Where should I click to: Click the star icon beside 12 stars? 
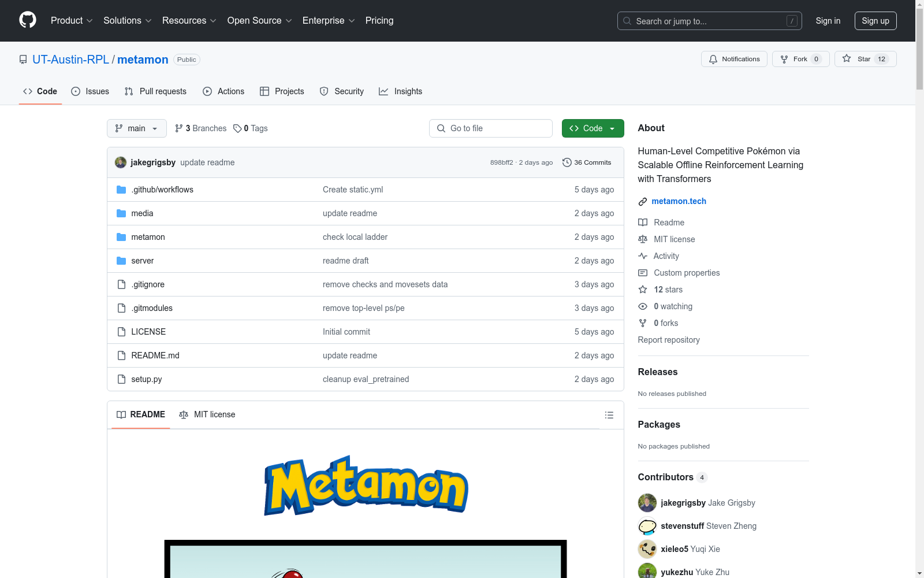pyautogui.click(x=643, y=290)
